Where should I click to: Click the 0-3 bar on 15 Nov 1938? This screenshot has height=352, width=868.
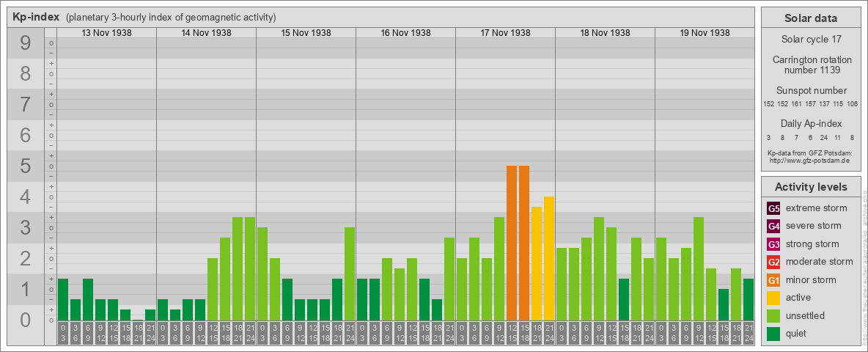(262, 274)
